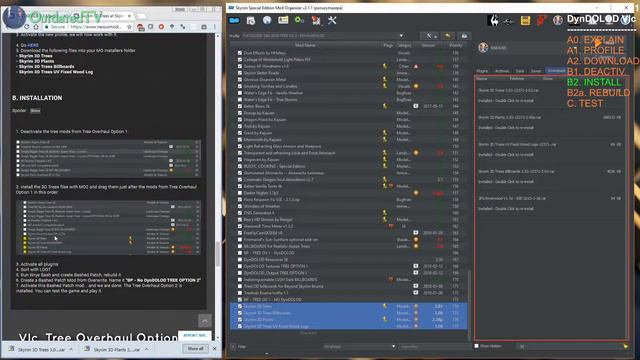Click the restore backup icon above mod list

click(448, 36)
